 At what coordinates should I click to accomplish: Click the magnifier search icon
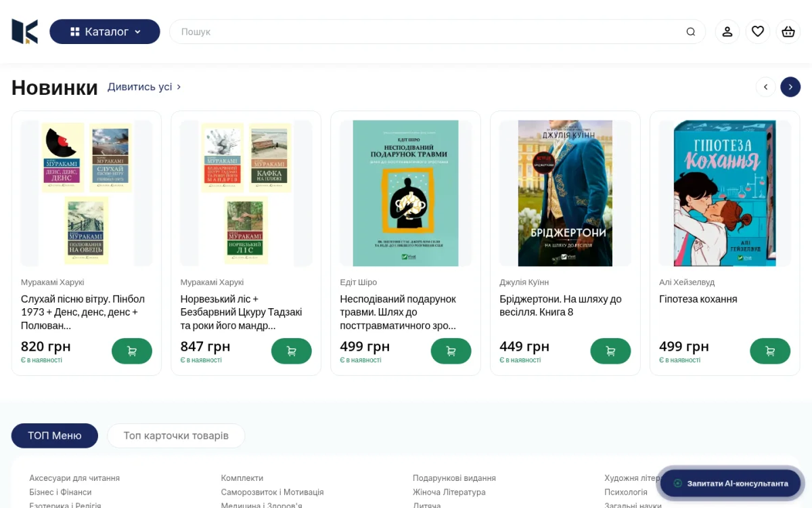(x=691, y=32)
